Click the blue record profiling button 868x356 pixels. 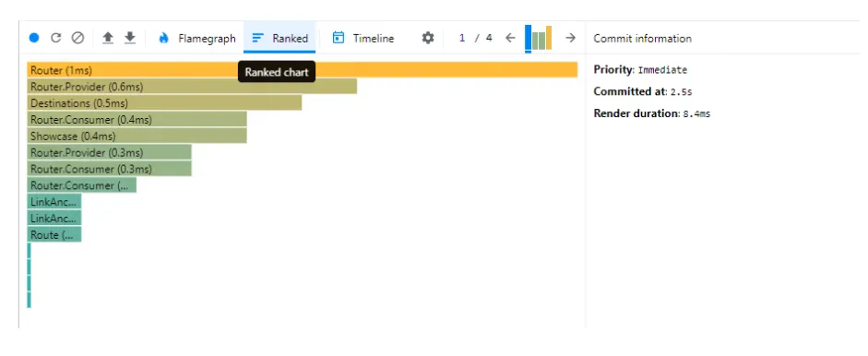point(34,38)
